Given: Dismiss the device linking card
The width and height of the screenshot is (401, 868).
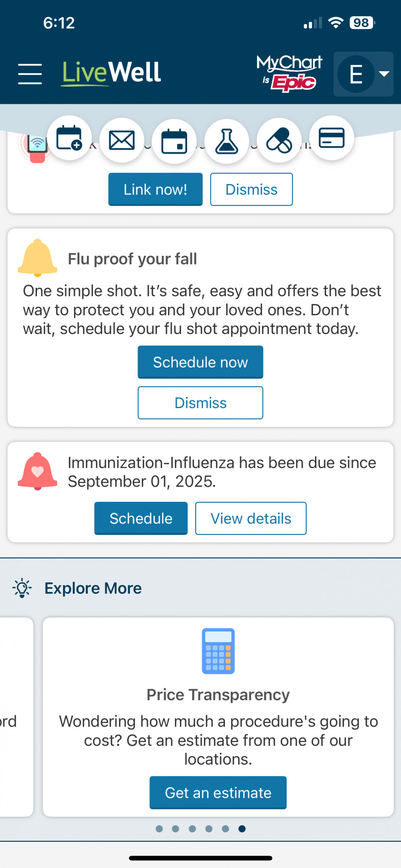Looking at the screenshot, I should pos(251,189).
